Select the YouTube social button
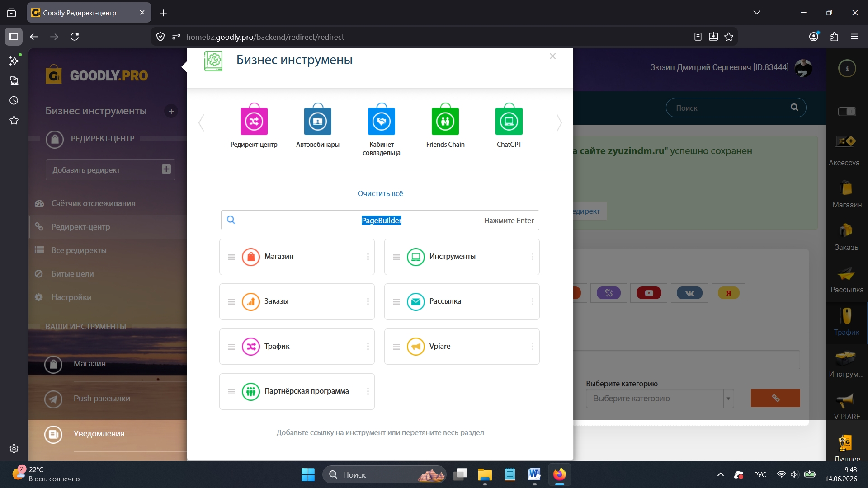 (x=649, y=293)
